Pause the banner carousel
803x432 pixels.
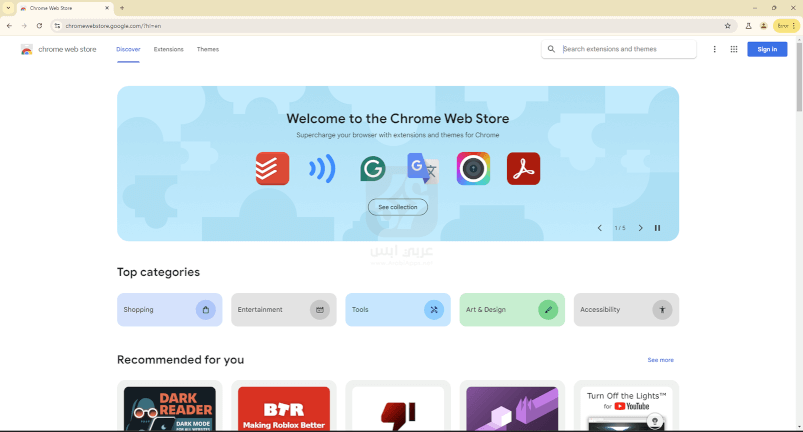[658, 228]
